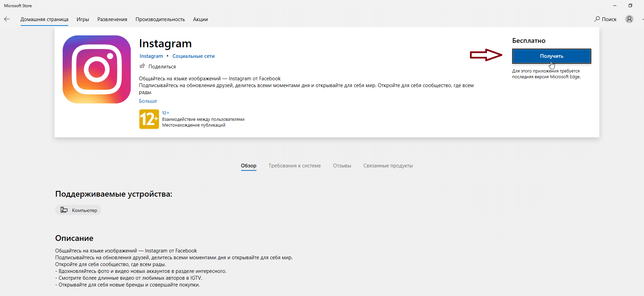Open the Instagram publisher link
The height and width of the screenshot is (296, 644).
tap(151, 56)
